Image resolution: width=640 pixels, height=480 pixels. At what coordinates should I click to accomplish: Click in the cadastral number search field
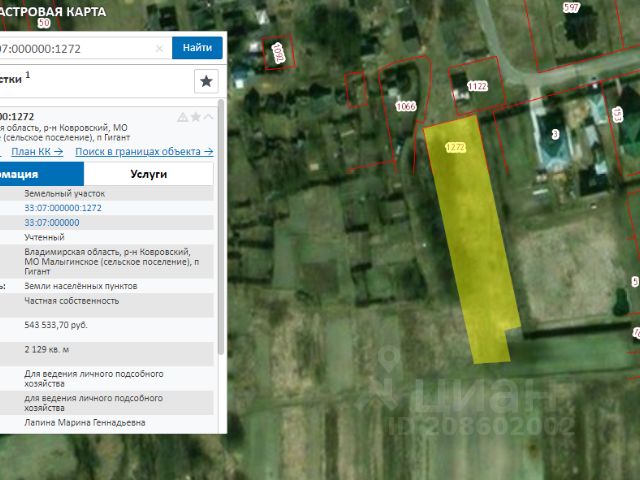point(80,48)
